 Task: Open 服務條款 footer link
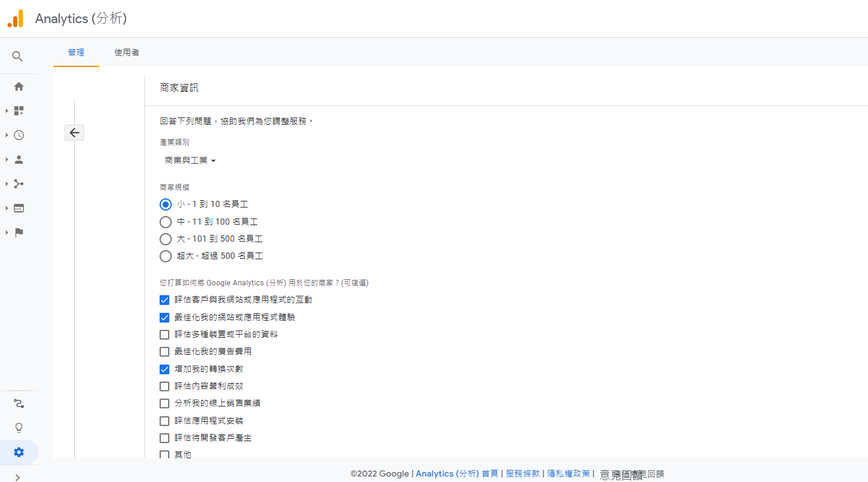[x=523, y=473]
